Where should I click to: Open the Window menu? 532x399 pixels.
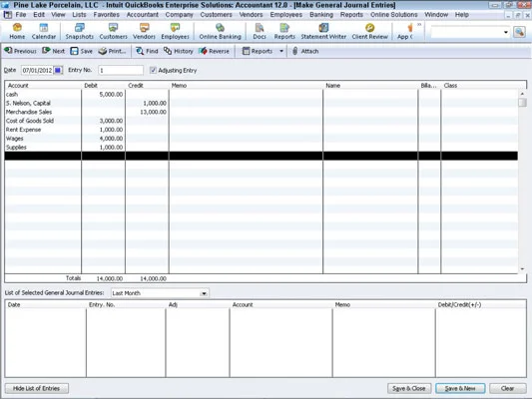[436, 15]
